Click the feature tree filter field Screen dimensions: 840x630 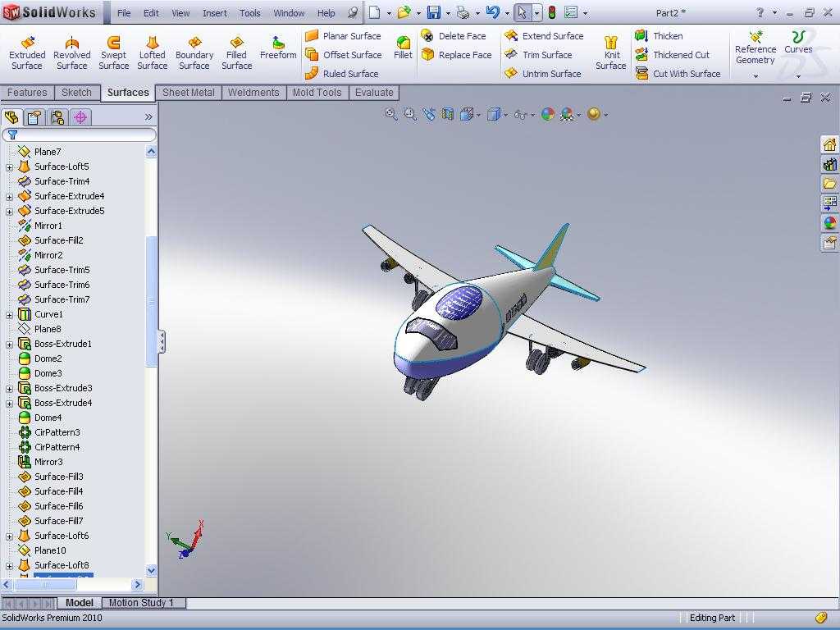point(80,135)
